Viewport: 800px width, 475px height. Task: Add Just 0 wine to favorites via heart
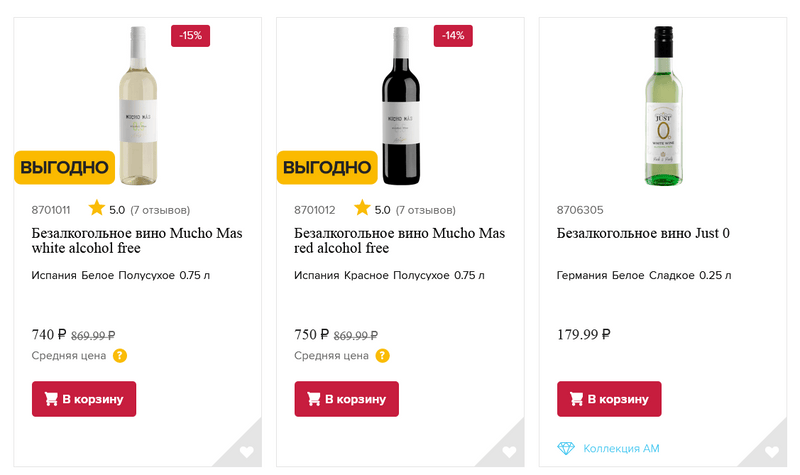click(772, 452)
